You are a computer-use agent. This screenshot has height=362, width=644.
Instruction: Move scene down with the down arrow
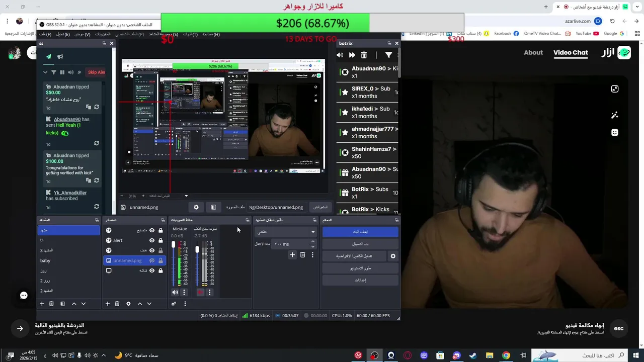coord(84,304)
